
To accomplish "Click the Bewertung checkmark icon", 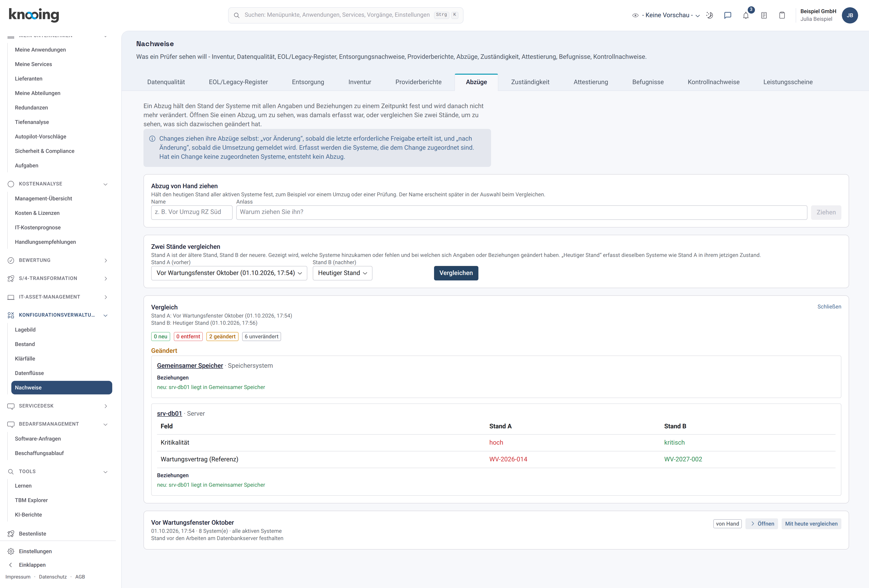I will tap(11, 260).
